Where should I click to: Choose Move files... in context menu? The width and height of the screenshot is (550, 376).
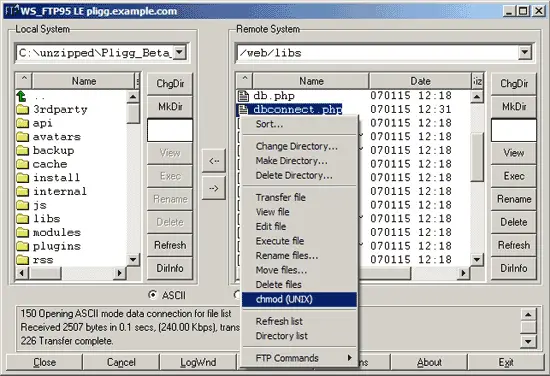(x=299, y=270)
